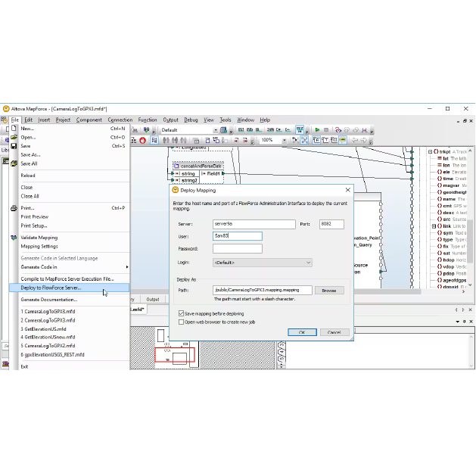476x473 pixels.
Task: Click the green Run/play toolbar icon
Action: 317,130
